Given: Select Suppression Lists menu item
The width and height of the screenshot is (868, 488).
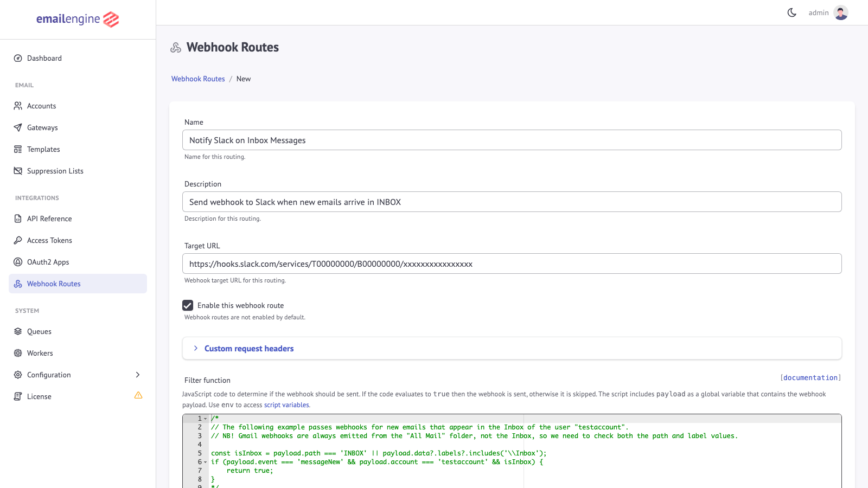Looking at the screenshot, I should coord(78,171).
